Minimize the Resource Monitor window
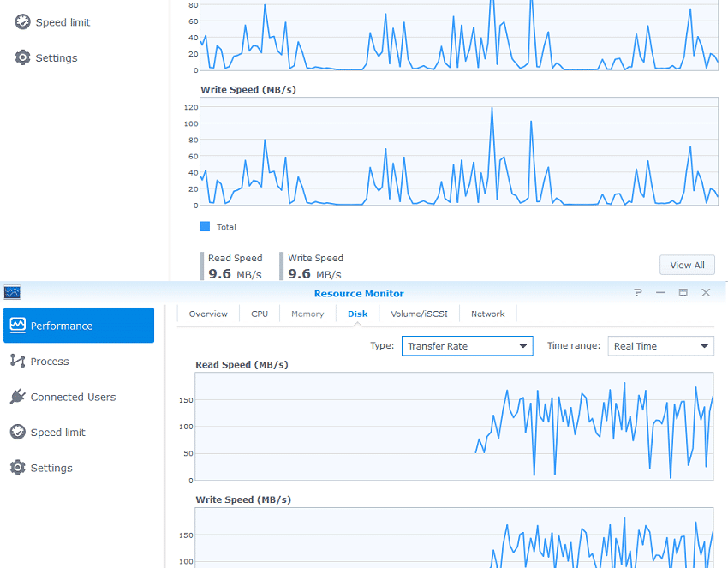728x568 pixels. [660, 293]
